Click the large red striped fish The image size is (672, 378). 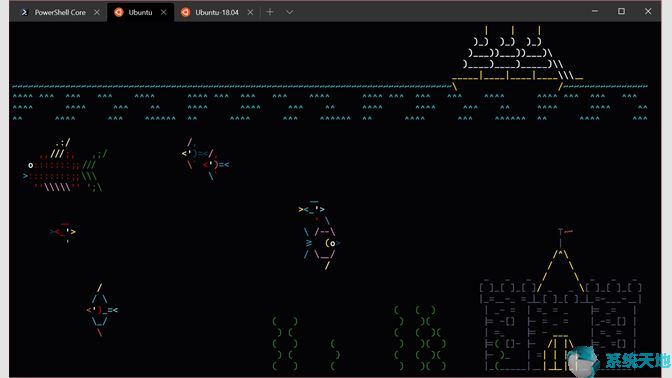point(65,165)
